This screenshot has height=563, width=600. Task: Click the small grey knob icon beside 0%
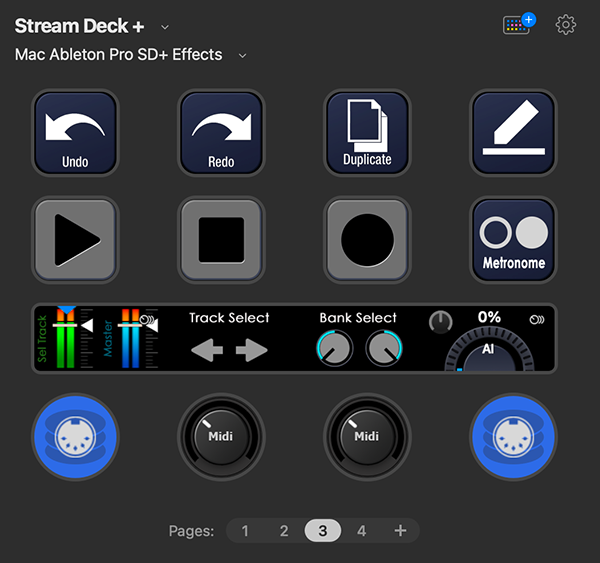click(x=440, y=322)
